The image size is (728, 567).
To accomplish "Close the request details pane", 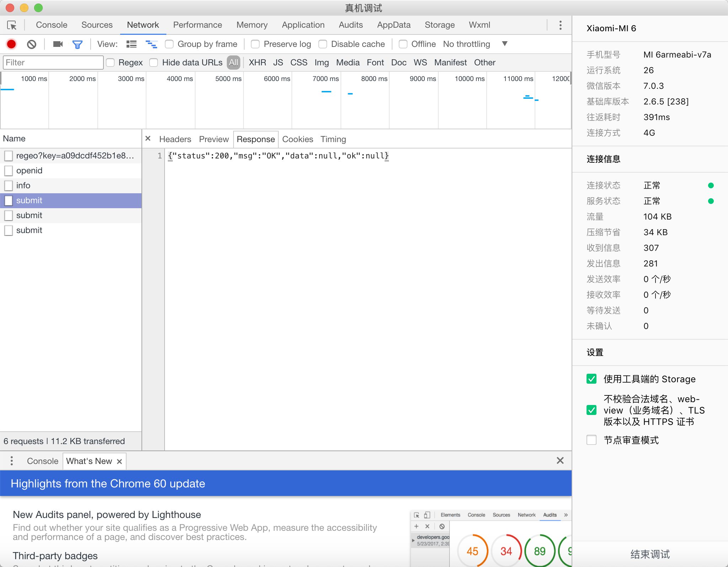I will [x=148, y=139].
